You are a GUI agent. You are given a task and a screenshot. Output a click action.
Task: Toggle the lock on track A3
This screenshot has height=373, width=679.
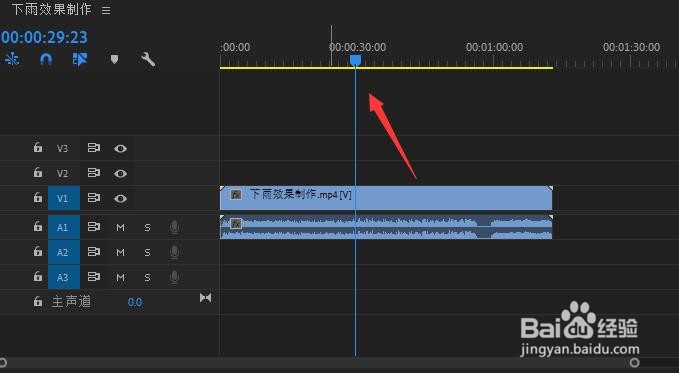tap(38, 276)
